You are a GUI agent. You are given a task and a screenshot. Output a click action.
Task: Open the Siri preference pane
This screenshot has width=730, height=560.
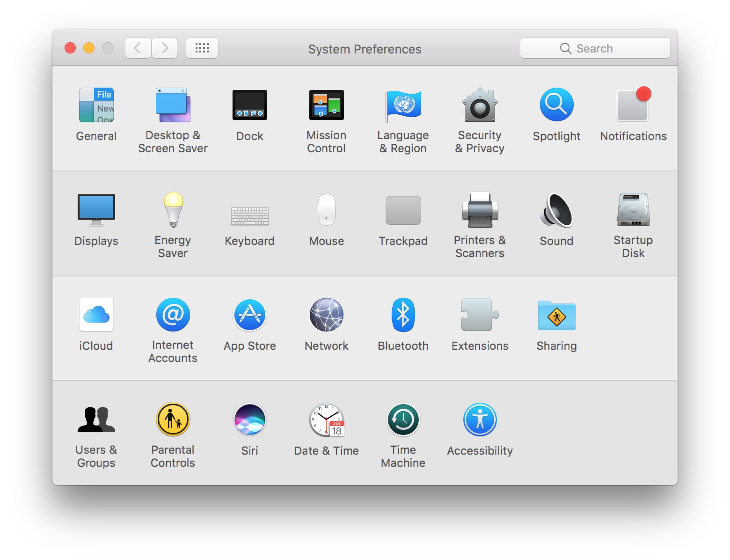(x=250, y=420)
